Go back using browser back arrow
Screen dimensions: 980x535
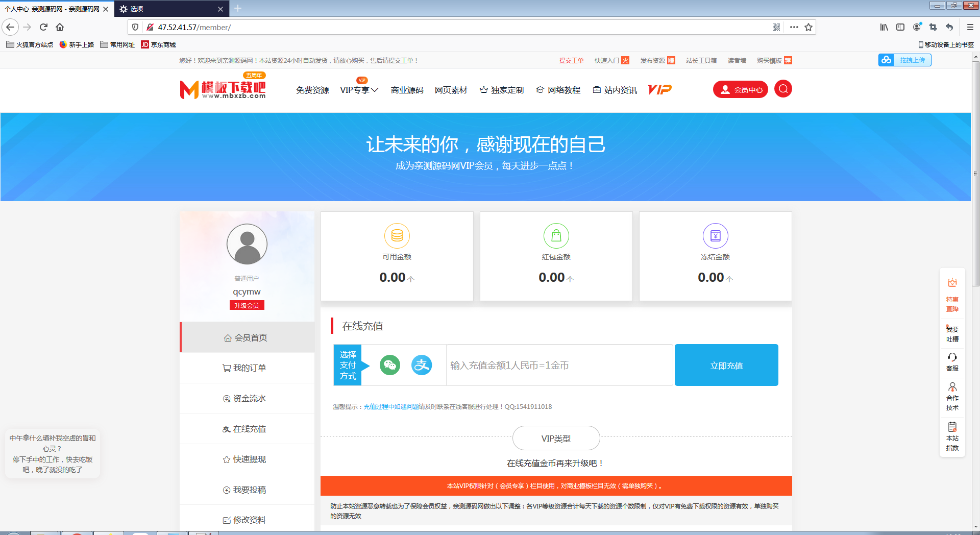click(x=10, y=27)
